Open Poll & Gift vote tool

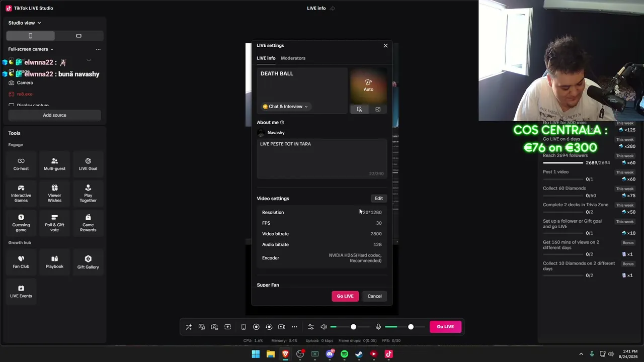[54, 223]
